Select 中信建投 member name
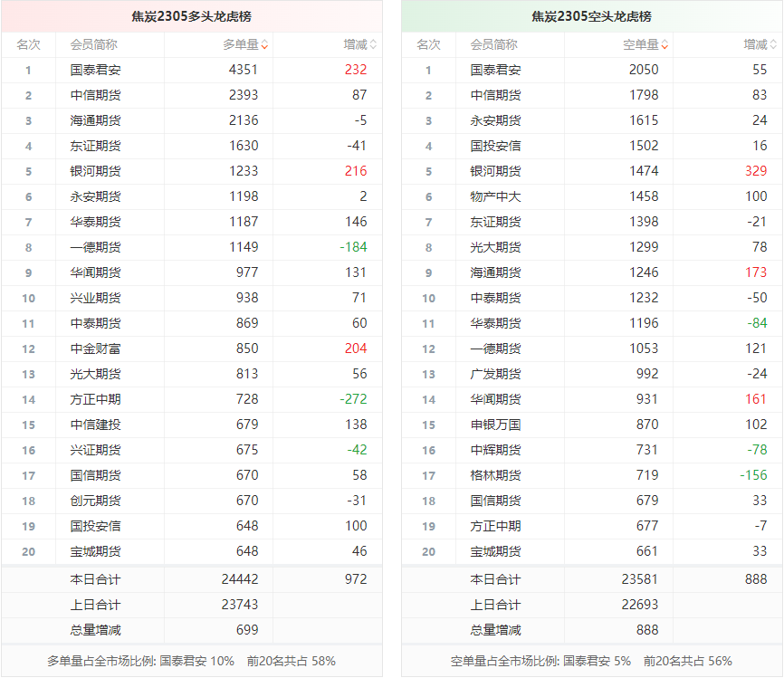 (x=95, y=425)
